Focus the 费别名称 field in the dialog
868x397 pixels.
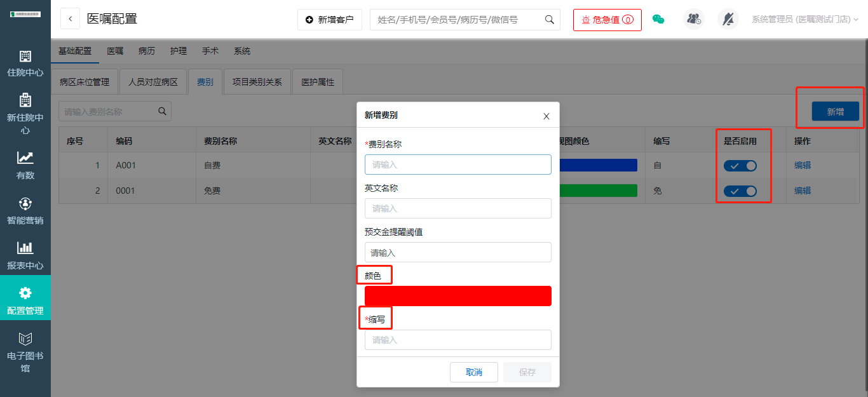pyautogui.click(x=458, y=165)
